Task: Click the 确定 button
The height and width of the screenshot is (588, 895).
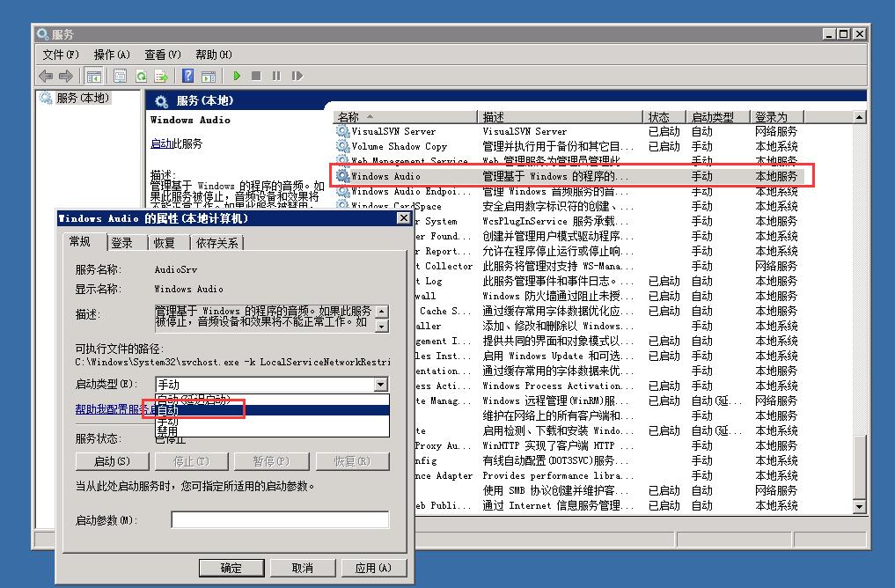Action: point(231,568)
